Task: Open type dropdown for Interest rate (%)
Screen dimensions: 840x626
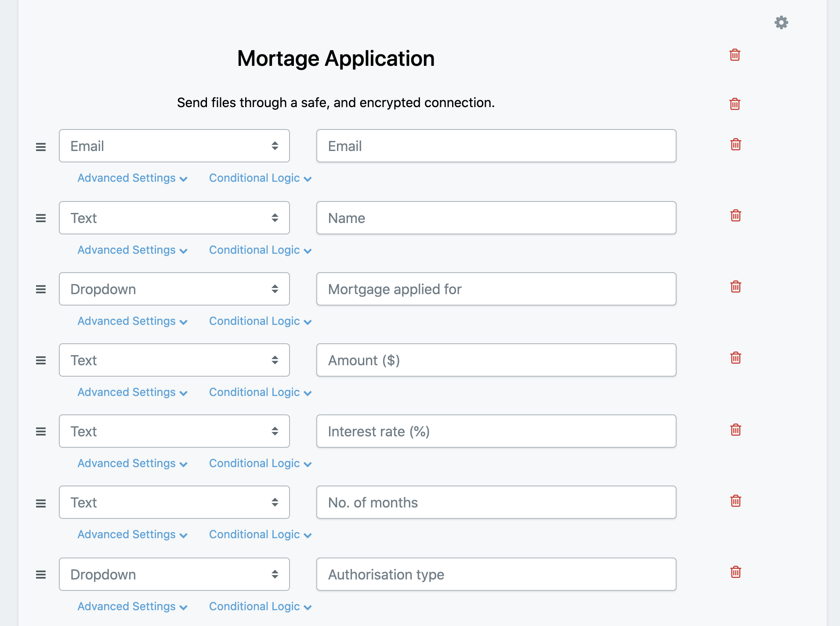Action: point(174,431)
